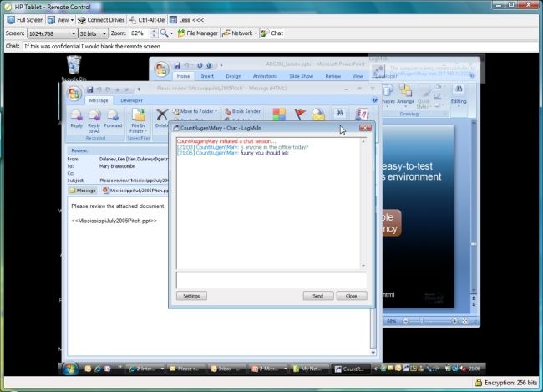Open the View dropdown menu

pyautogui.click(x=61, y=20)
